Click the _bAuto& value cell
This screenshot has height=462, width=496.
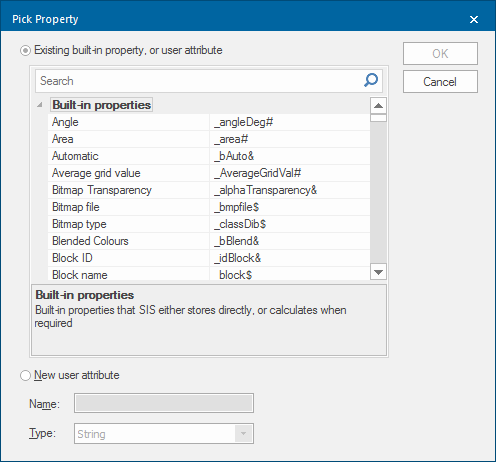tap(290, 156)
